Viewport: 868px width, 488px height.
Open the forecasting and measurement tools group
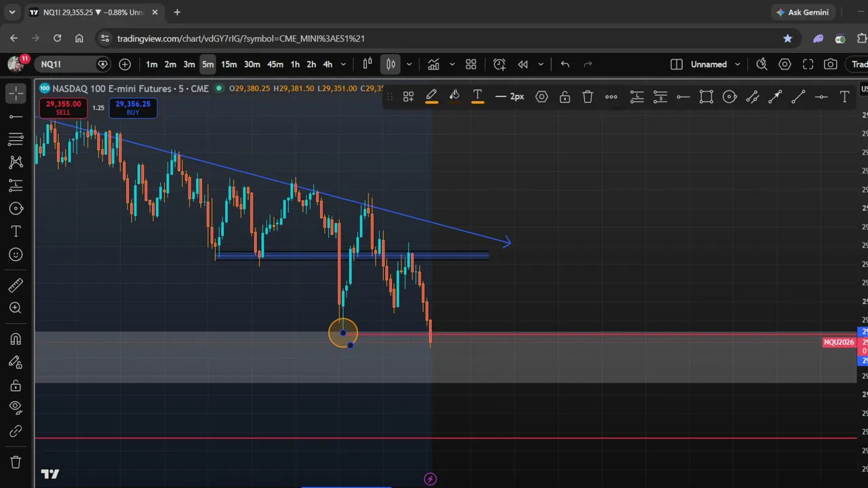tap(16, 186)
